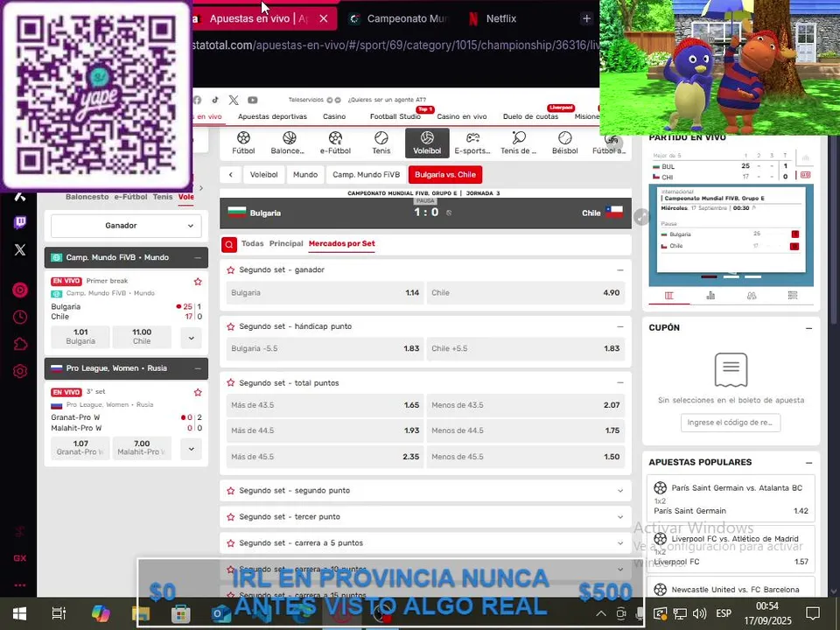The width and height of the screenshot is (840, 630).
Task: Switch to the Mercados por Set tab
Action: point(342,243)
